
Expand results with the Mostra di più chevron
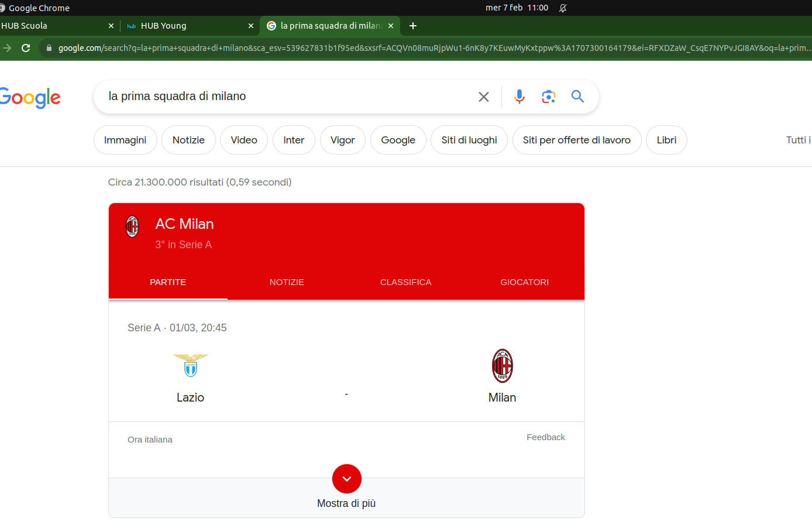(x=346, y=478)
